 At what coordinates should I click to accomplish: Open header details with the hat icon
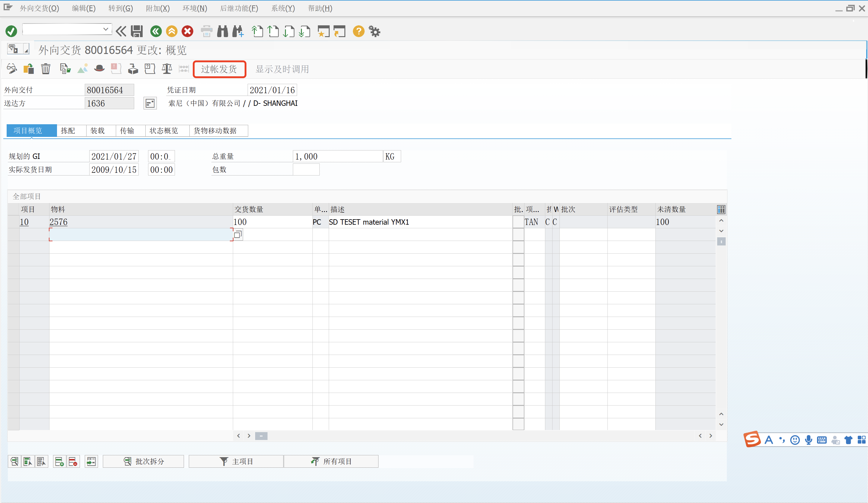coord(100,69)
